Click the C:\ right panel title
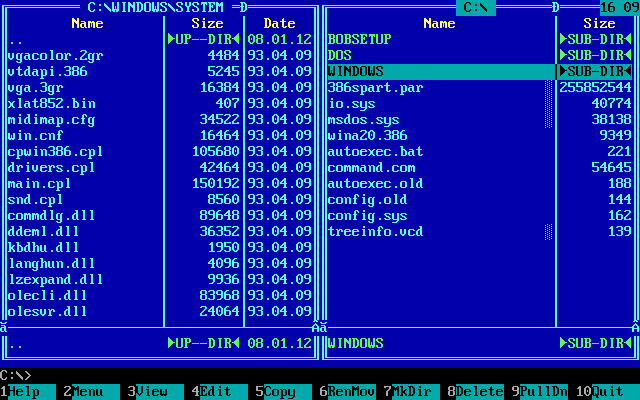 [x=476, y=7]
